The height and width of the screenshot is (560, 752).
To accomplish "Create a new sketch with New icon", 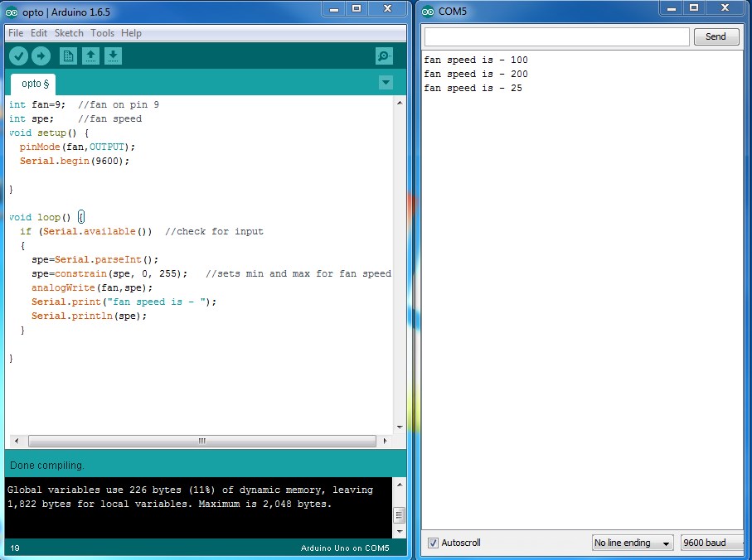I will click(68, 56).
